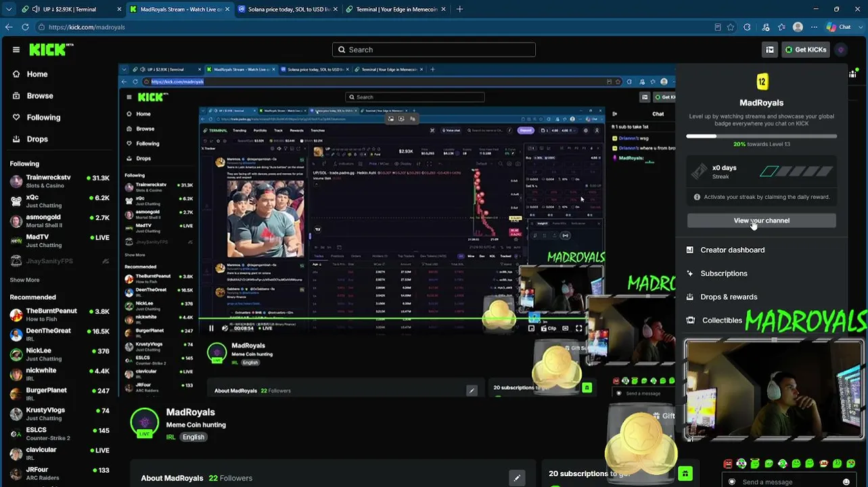Open Trainwreckstv channel avatar
The width and height of the screenshot is (868, 487).
tap(16, 181)
